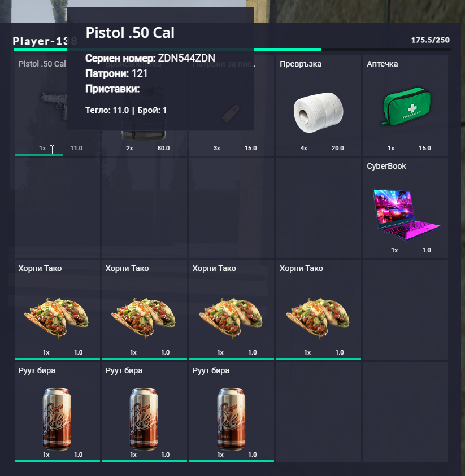
Task: Pick the first Хорни Тако taco
Action: (x=57, y=317)
